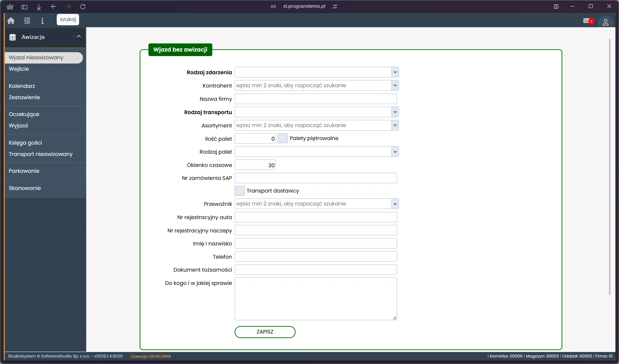The width and height of the screenshot is (619, 364).
Task: Click the Licencja: DEVELOPER status text
Action: [x=151, y=356]
